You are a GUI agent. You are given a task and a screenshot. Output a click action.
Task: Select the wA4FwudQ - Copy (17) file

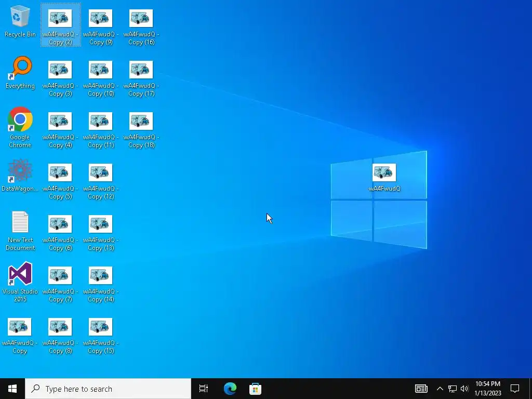tap(141, 79)
